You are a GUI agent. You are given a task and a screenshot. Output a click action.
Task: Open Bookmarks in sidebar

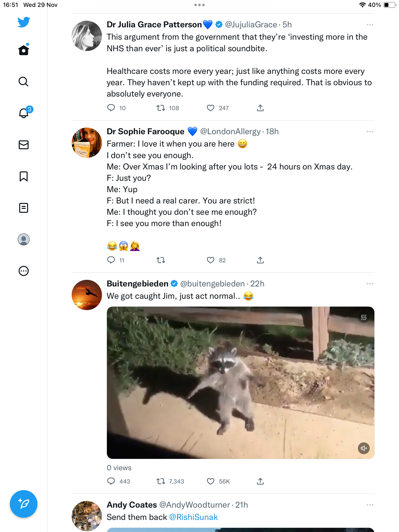(x=24, y=176)
